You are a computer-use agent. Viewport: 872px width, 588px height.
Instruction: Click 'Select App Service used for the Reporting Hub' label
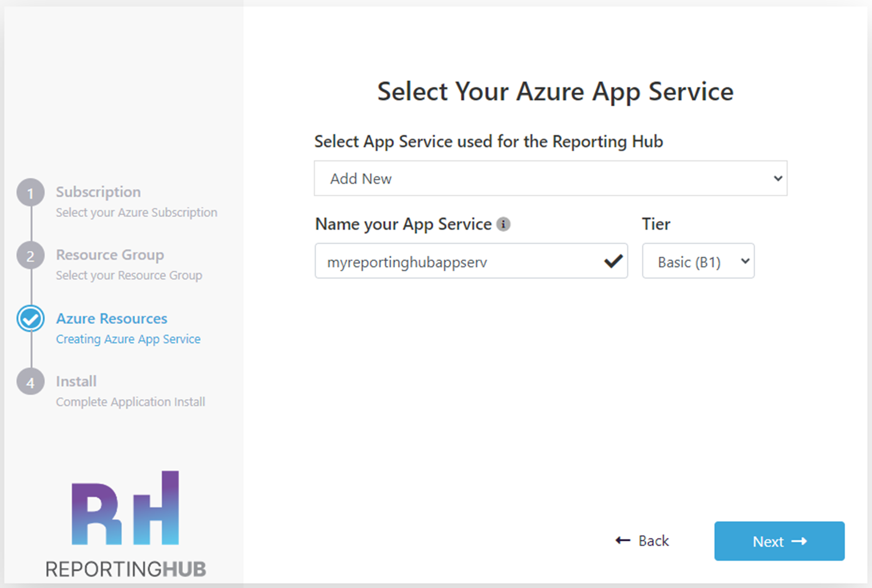[489, 142]
